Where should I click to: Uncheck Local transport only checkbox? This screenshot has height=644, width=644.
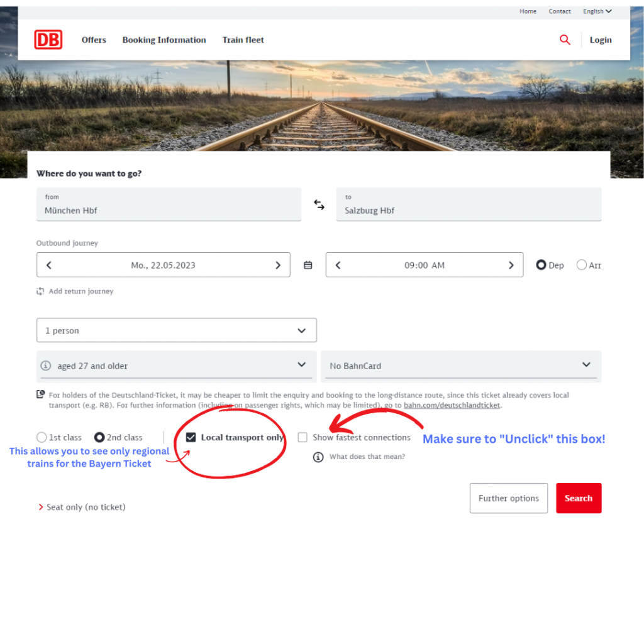191,437
